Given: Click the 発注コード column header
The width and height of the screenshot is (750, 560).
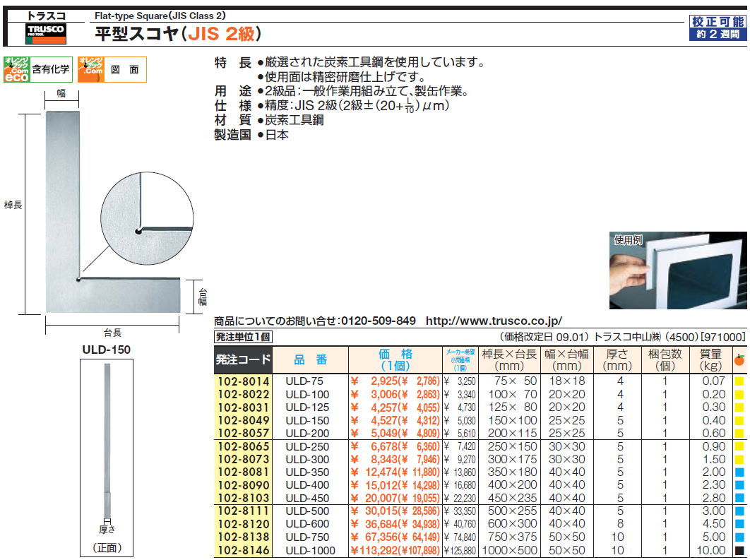Looking at the screenshot, I should [243, 359].
